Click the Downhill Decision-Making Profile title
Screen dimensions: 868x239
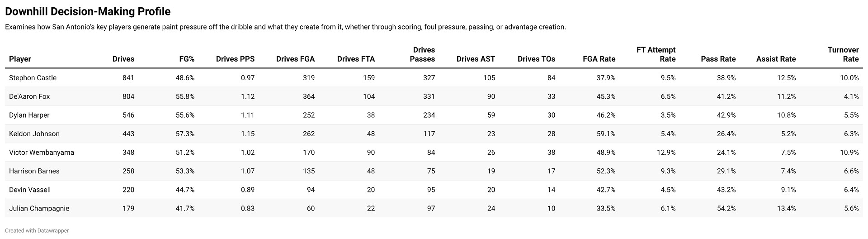pos(88,11)
